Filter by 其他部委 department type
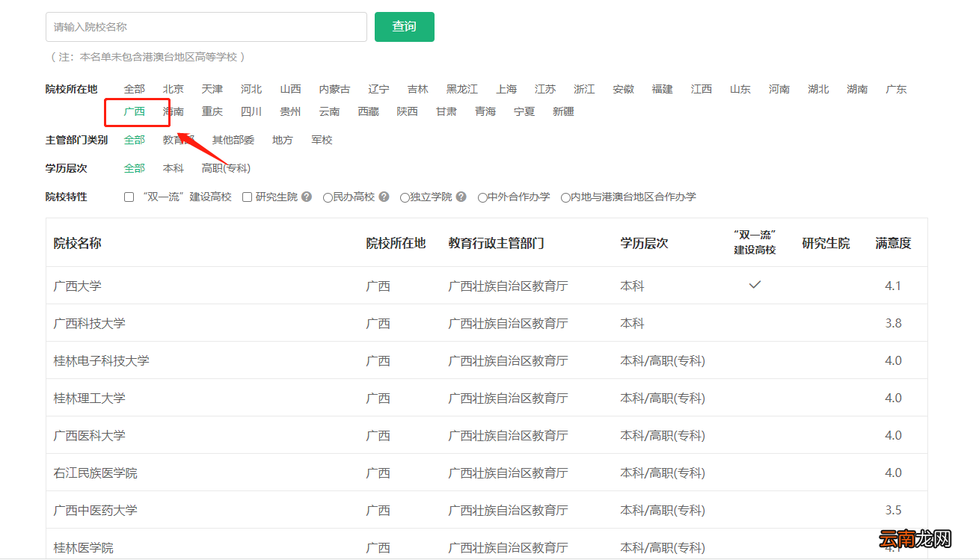 [233, 140]
